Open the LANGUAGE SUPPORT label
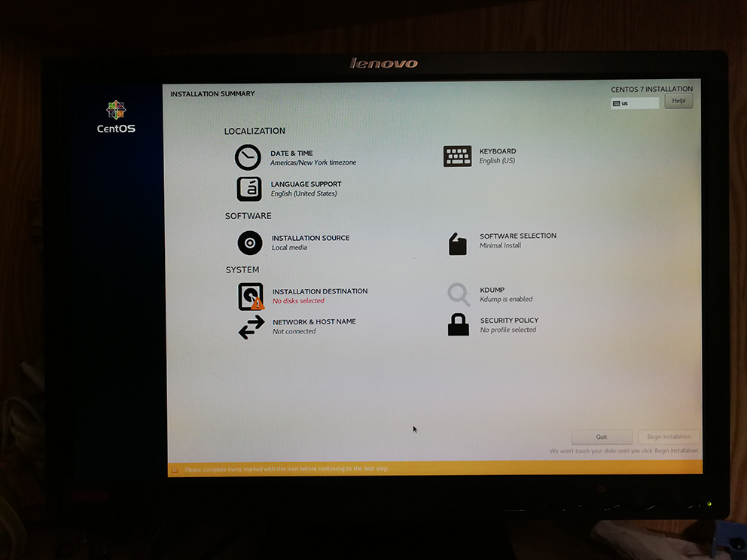Screen dimensions: 747x560 (306, 184)
